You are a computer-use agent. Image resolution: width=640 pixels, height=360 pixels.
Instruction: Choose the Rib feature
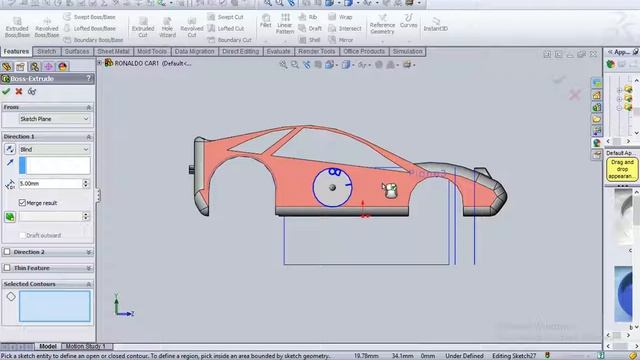pos(308,17)
